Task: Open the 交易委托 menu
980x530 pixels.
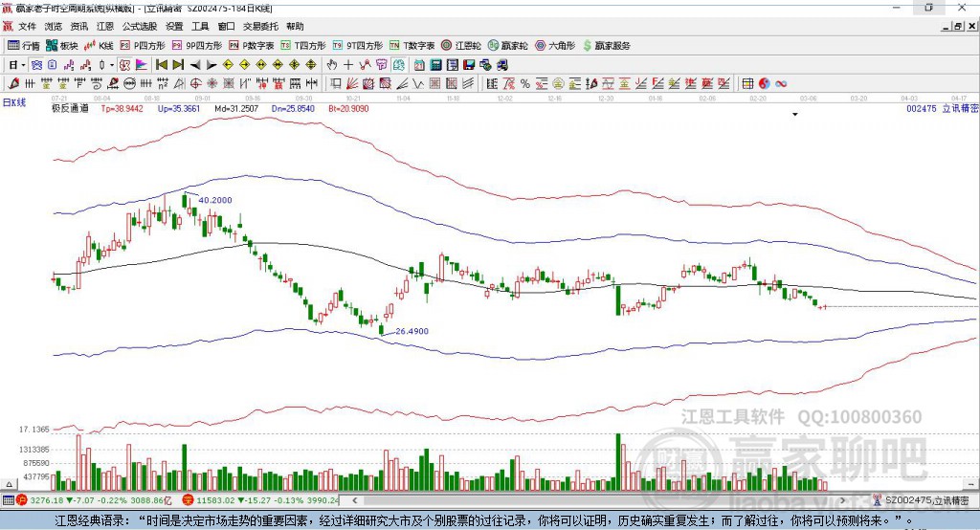Action: pos(259,27)
